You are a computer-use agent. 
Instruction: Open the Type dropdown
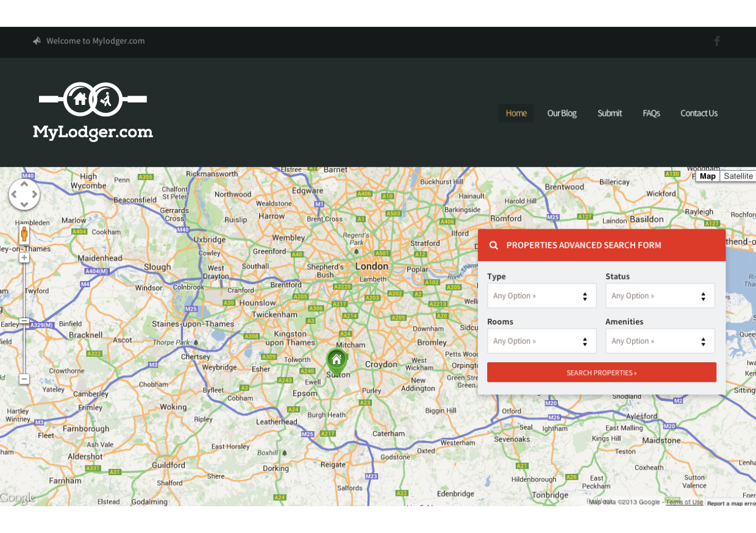(x=542, y=296)
